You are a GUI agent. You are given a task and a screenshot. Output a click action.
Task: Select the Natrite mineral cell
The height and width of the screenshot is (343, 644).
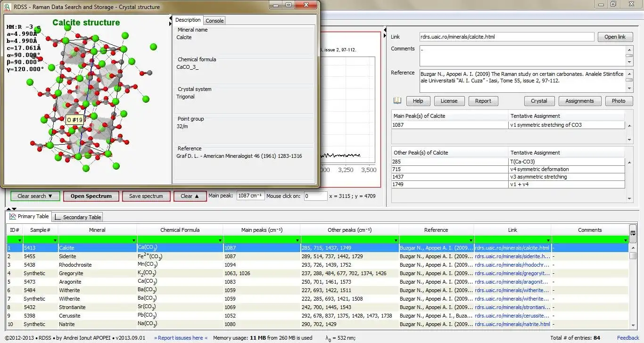(x=97, y=324)
